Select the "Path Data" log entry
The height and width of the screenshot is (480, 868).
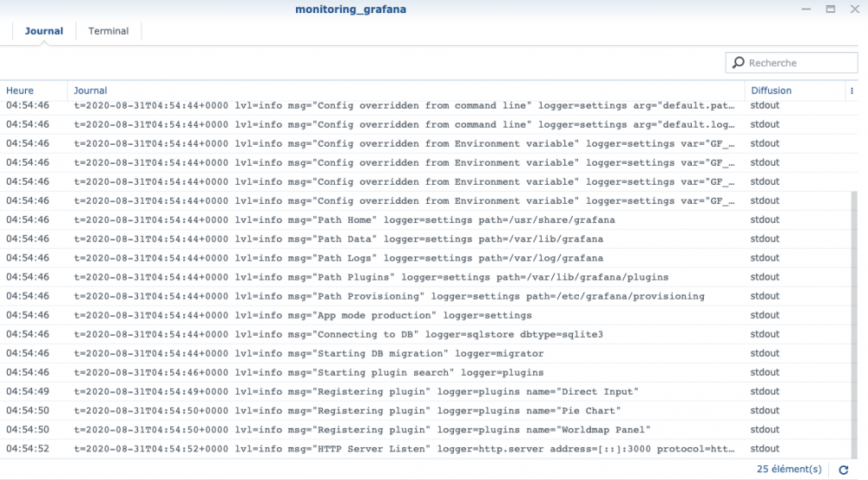pyautogui.click(x=425, y=240)
